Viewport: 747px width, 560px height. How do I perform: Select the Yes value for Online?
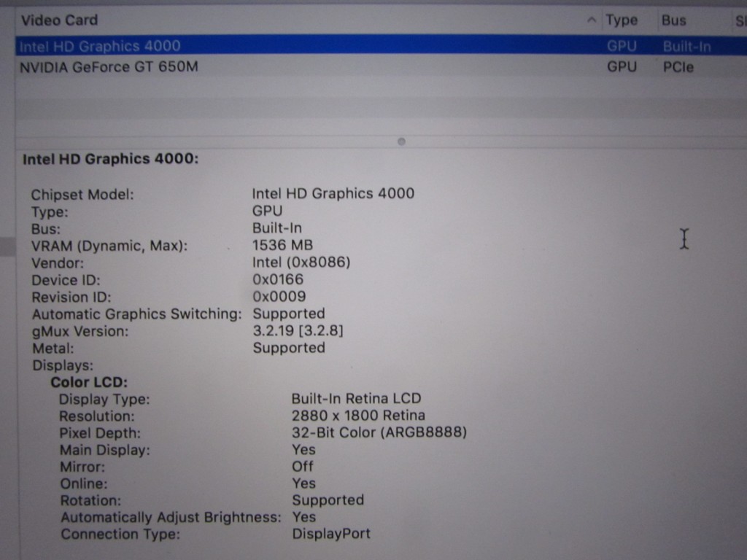303,484
